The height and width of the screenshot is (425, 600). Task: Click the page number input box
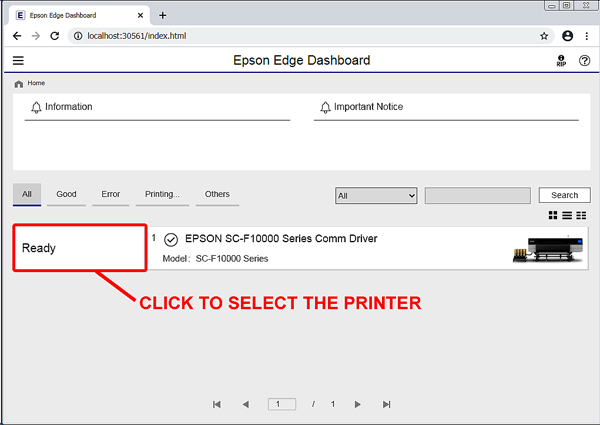tap(282, 404)
